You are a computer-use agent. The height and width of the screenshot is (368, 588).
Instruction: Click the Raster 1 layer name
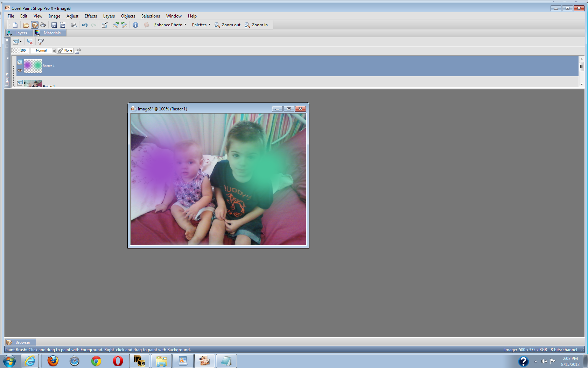[49, 66]
